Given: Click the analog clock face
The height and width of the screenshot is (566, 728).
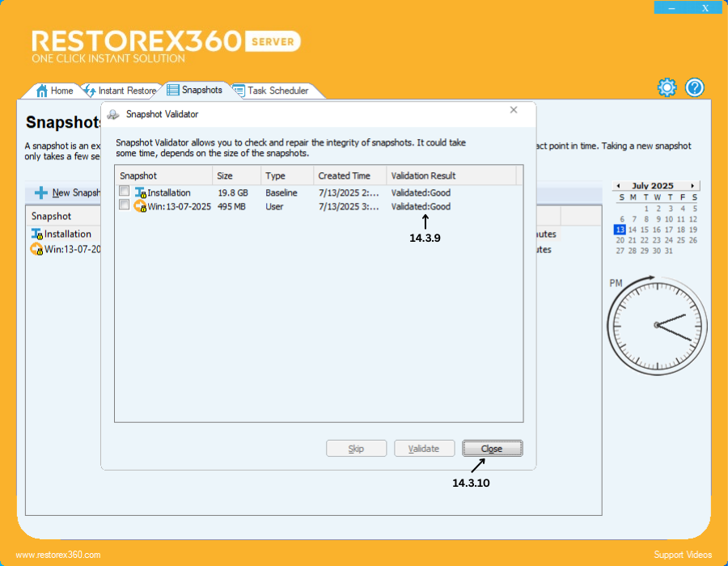Looking at the screenshot, I should point(658,326).
